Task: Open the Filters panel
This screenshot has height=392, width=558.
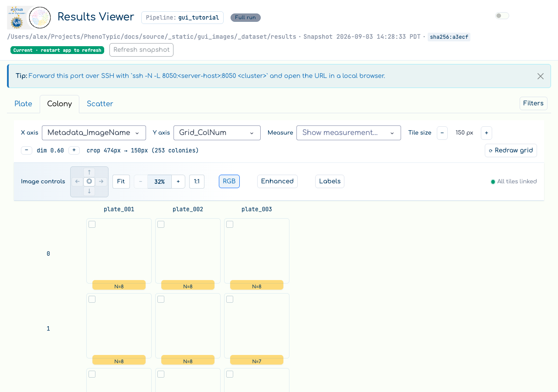Action: (534, 103)
